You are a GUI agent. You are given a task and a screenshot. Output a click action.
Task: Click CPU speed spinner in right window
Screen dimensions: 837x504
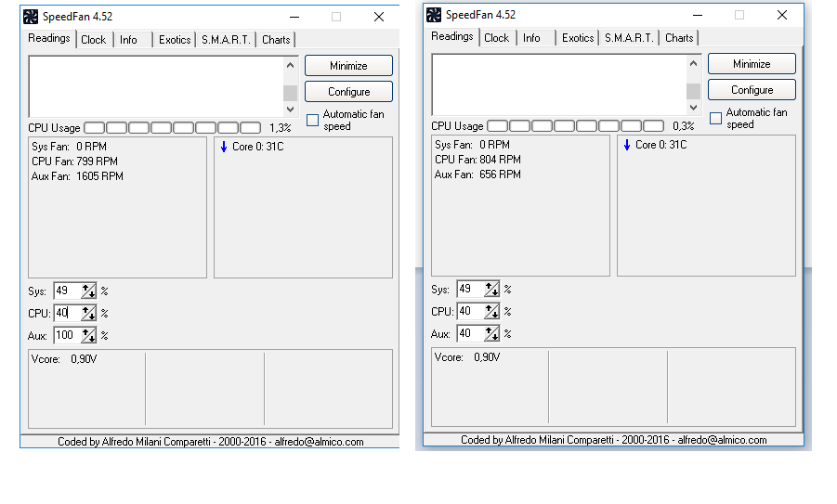(491, 312)
